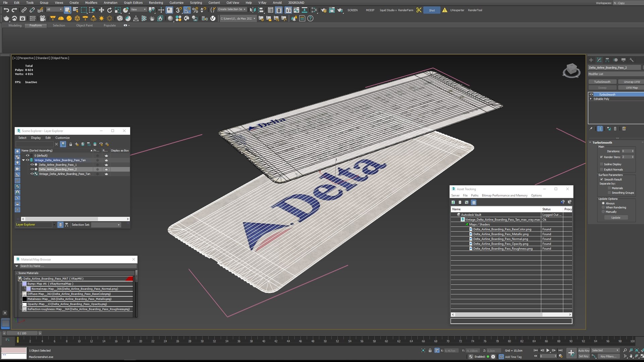Click the UVW Map modifier button

[x=632, y=88]
